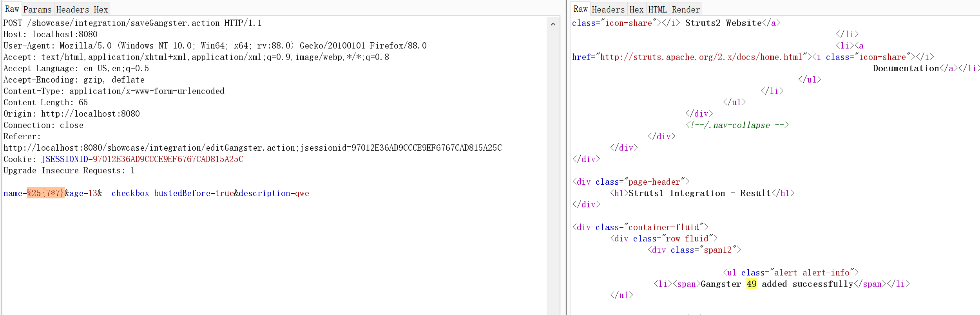Open the response Render tab

686,9
